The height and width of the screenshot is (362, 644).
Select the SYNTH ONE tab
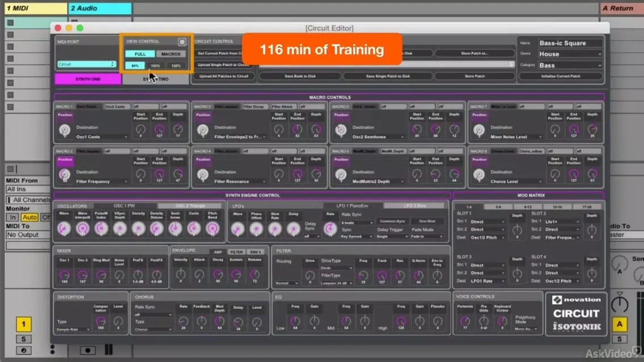88,79
